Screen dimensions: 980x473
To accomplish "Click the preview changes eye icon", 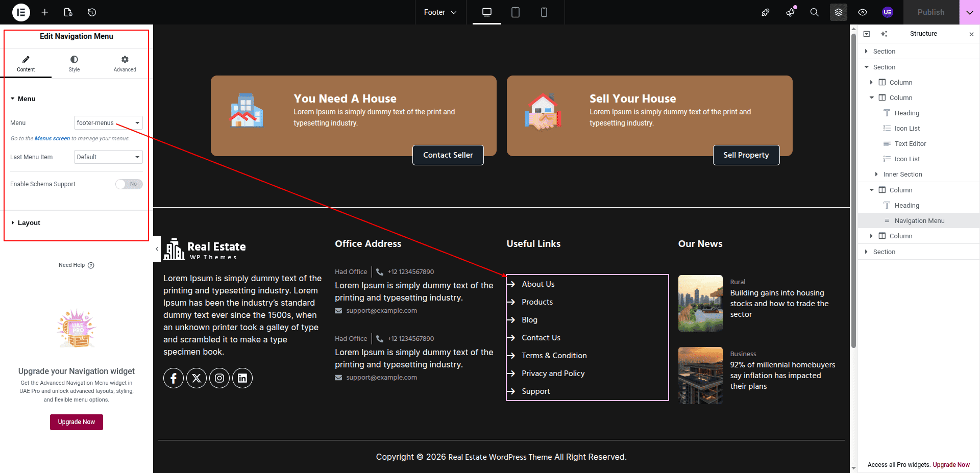I will [x=863, y=12].
